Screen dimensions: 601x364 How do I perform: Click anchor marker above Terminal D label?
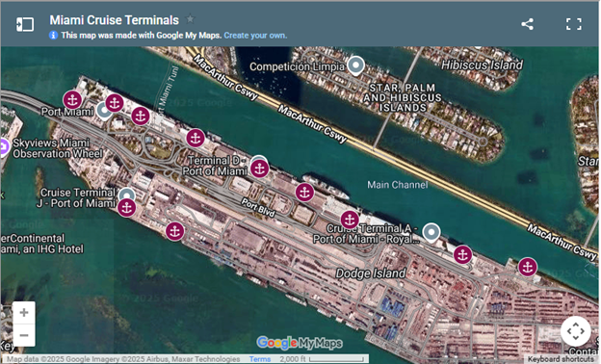pos(196,138)
